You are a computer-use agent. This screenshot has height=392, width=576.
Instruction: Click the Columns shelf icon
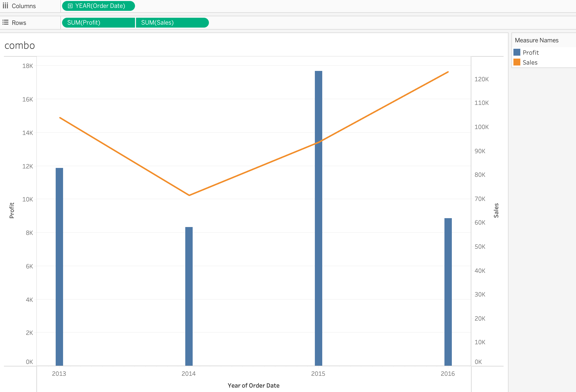(5, 6)
